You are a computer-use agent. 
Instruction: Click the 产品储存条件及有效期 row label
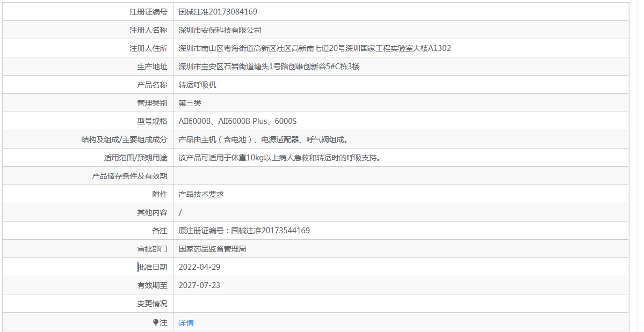pyautogui.click(x=129, y=176)
